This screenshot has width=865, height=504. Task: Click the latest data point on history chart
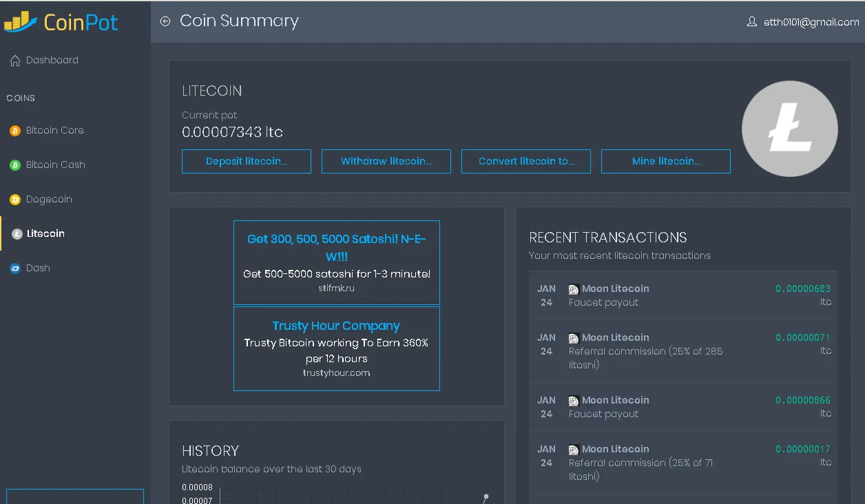point(486,496)
